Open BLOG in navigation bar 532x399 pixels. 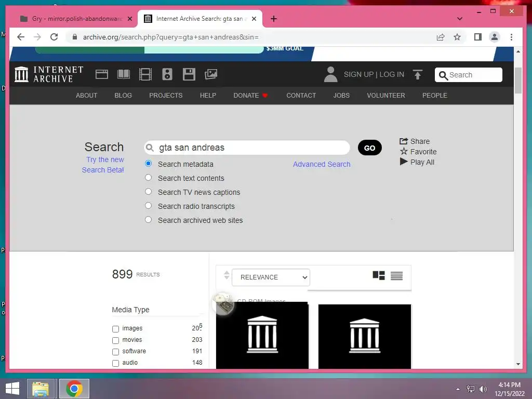point(123,96)
